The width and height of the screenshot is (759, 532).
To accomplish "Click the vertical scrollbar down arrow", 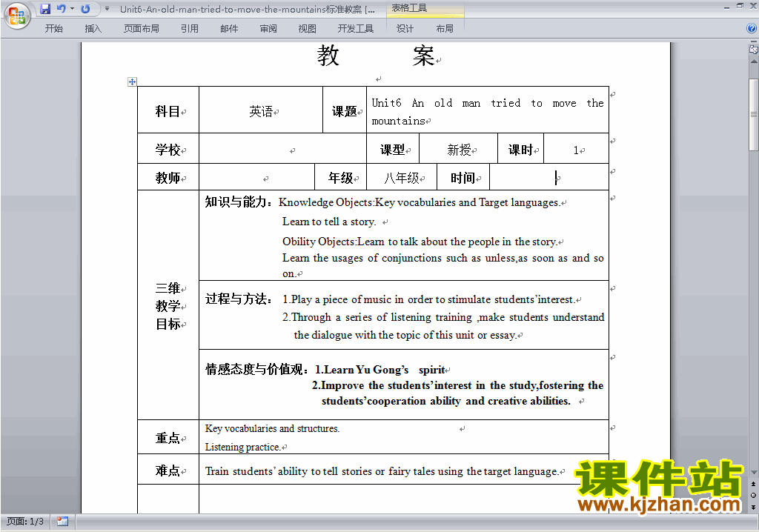I will 753,472.
